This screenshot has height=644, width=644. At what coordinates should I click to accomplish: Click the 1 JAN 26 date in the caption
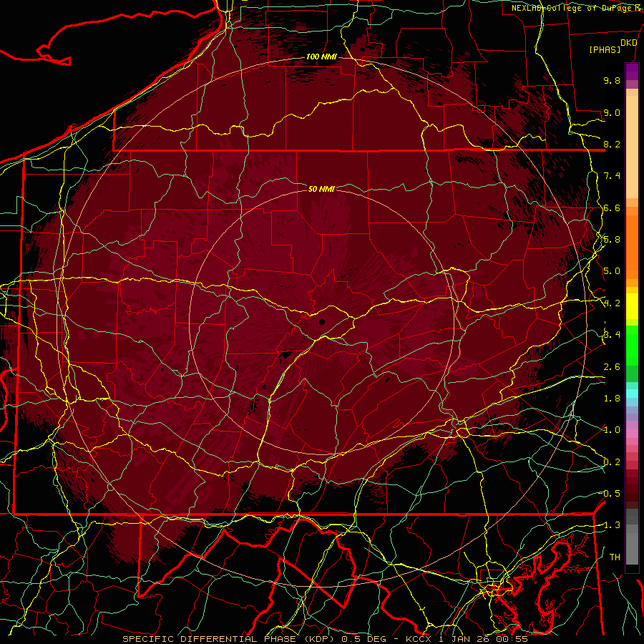click(x=464, y=639)
